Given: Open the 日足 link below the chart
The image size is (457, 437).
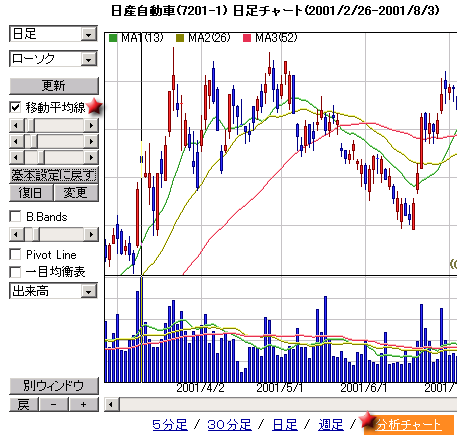Looking at the screenshot, I should [x=285, y=425].
